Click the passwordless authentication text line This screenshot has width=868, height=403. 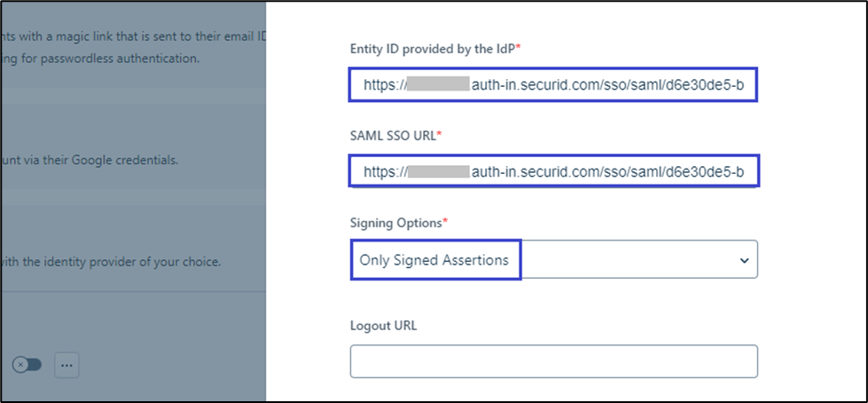pyautogui.click(x=100, y=59)
